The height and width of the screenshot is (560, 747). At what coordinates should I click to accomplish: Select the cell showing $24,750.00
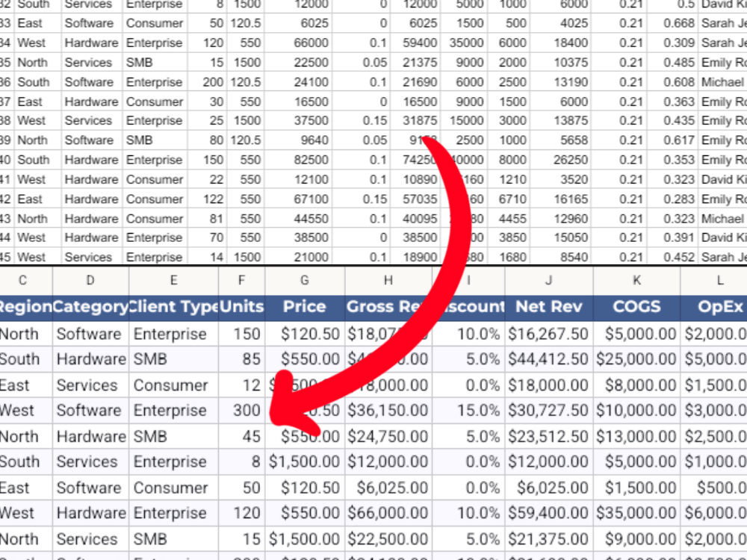[388, 436]
